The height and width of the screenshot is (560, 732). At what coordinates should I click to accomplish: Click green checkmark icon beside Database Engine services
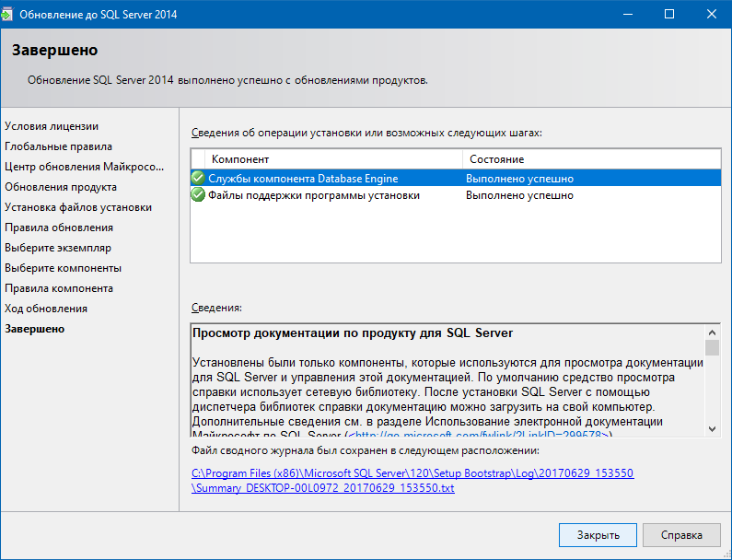point(198,178)
